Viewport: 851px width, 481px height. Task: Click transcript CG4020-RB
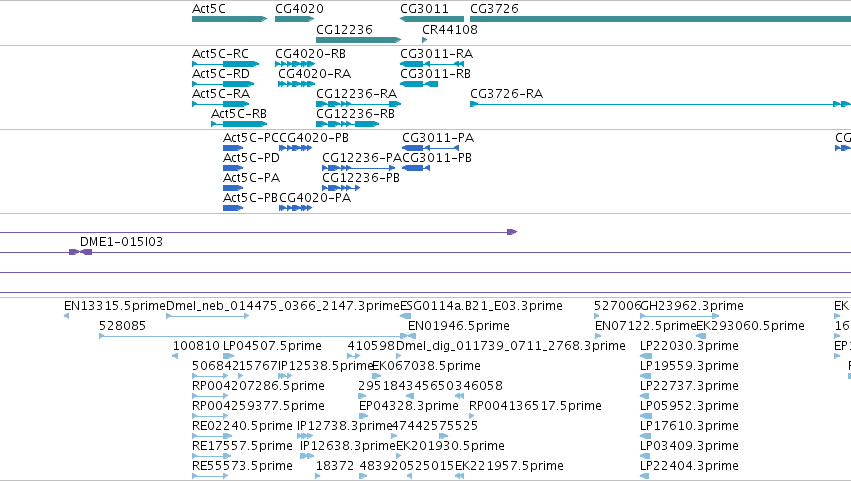(295, 64)
